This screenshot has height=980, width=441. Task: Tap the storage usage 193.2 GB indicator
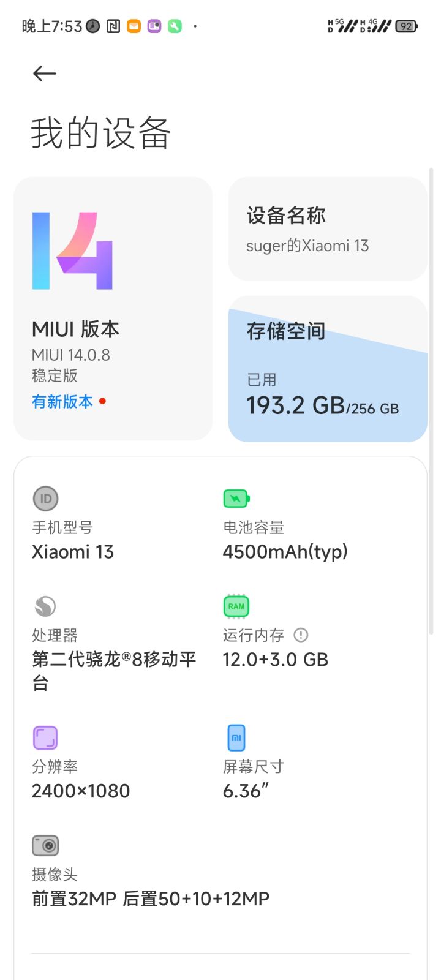click(x=322, y=406)
